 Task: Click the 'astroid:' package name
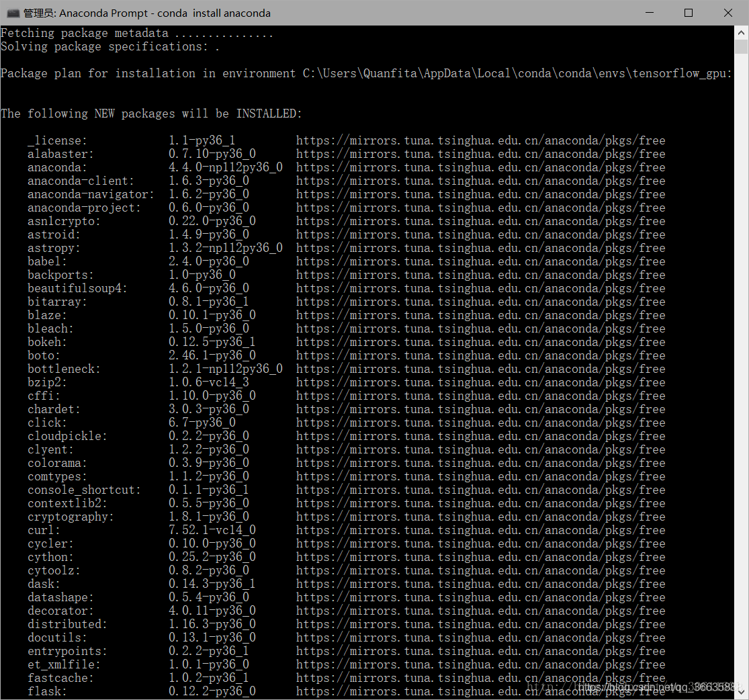point(54,234)
